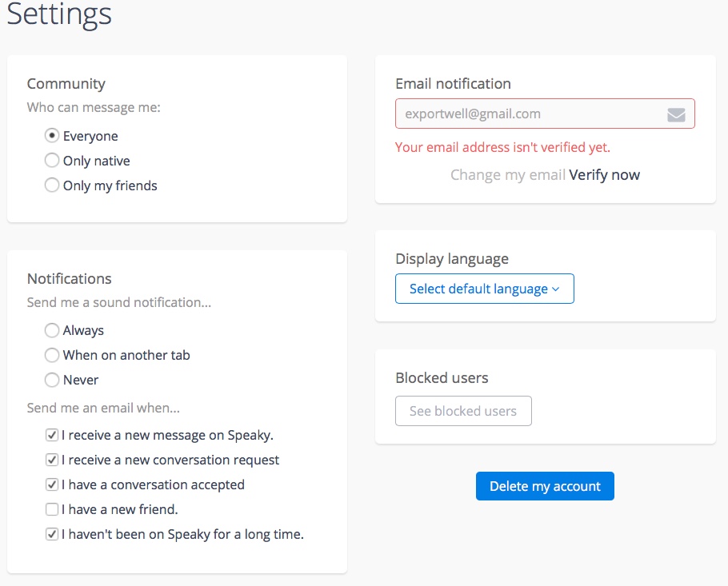Choose Only my friends option
The height and width of the screenshot is (586, 728).
tap(52, 185)
